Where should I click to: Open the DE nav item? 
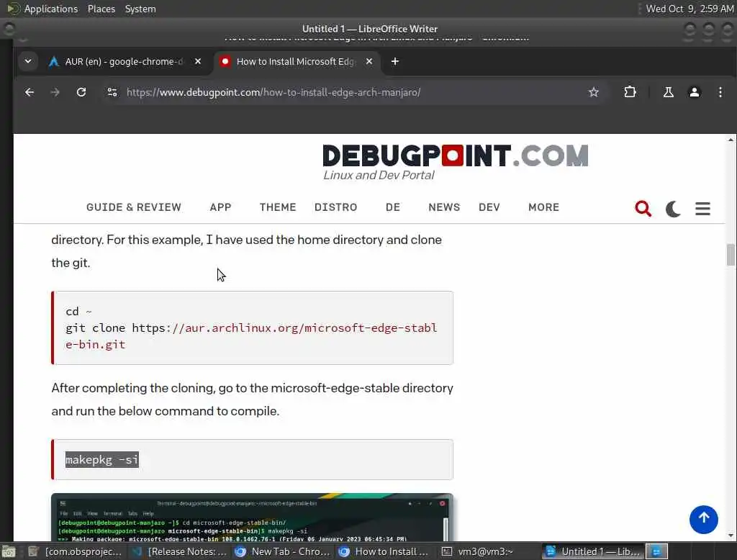coord(392,207)
